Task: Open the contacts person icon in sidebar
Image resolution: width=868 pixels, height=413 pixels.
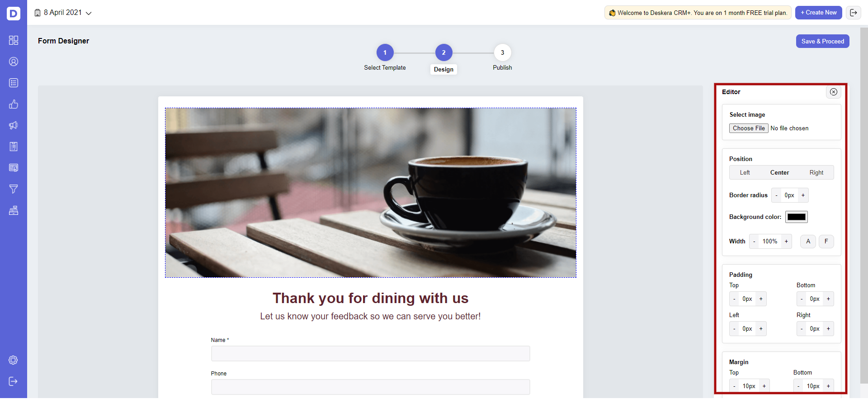Action: [14, 62]
